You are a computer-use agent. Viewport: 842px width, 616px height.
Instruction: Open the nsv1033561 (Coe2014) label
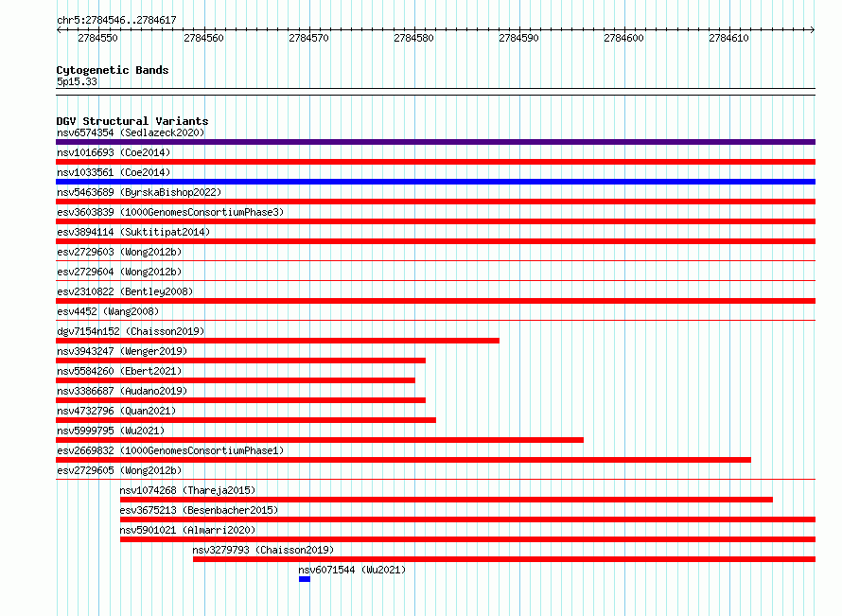114,172
